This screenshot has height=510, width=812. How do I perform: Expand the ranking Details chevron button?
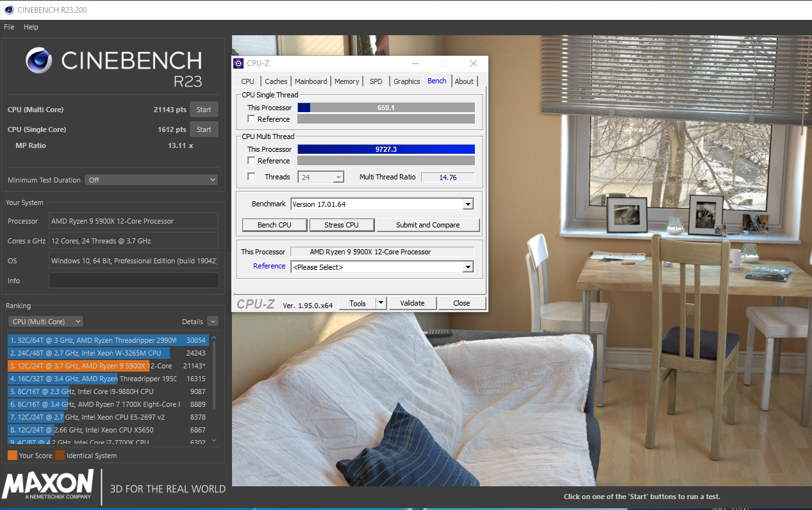coord(212,322)
